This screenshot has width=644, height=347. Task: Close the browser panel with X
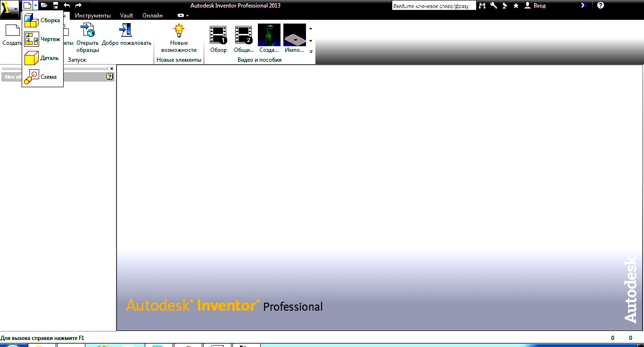click(x=112, y=69)
